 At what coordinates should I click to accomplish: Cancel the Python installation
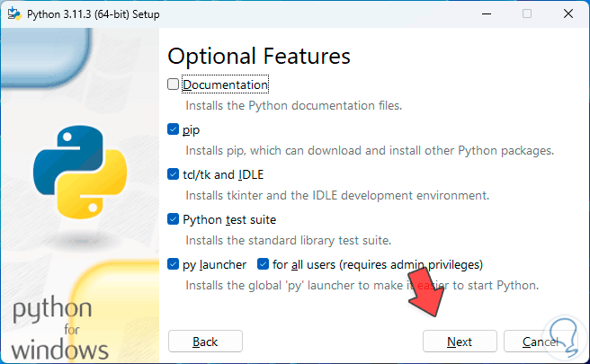click(x=541, y=342)
